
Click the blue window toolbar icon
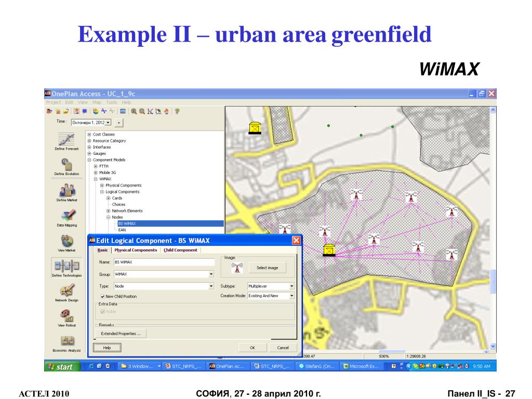123,111
